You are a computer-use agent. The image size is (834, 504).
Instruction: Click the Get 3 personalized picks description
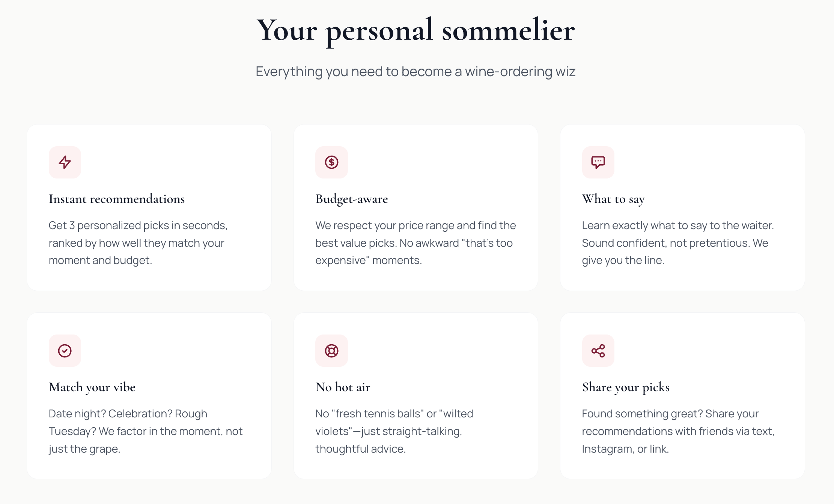[138, 243]
